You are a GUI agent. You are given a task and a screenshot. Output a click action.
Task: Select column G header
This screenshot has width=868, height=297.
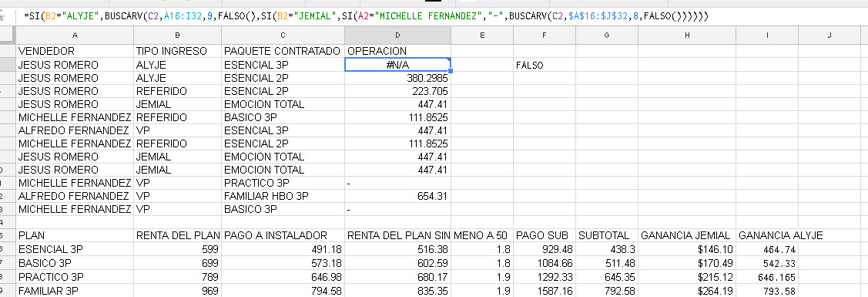click(607, 35)
